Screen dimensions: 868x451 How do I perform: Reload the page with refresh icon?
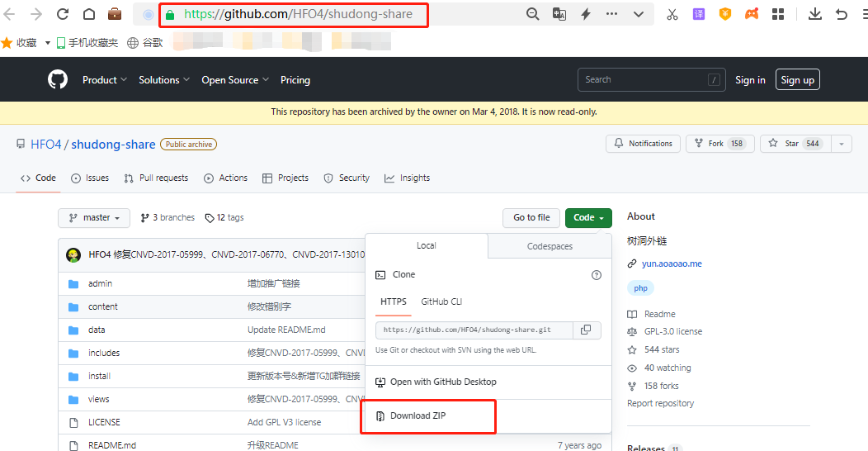click(x=63, y=14)
